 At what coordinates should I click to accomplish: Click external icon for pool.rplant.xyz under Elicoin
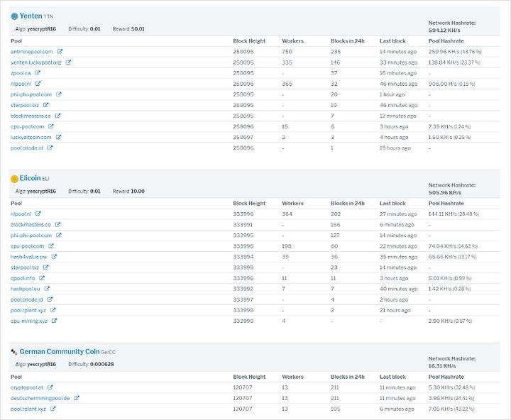point(53,310)
